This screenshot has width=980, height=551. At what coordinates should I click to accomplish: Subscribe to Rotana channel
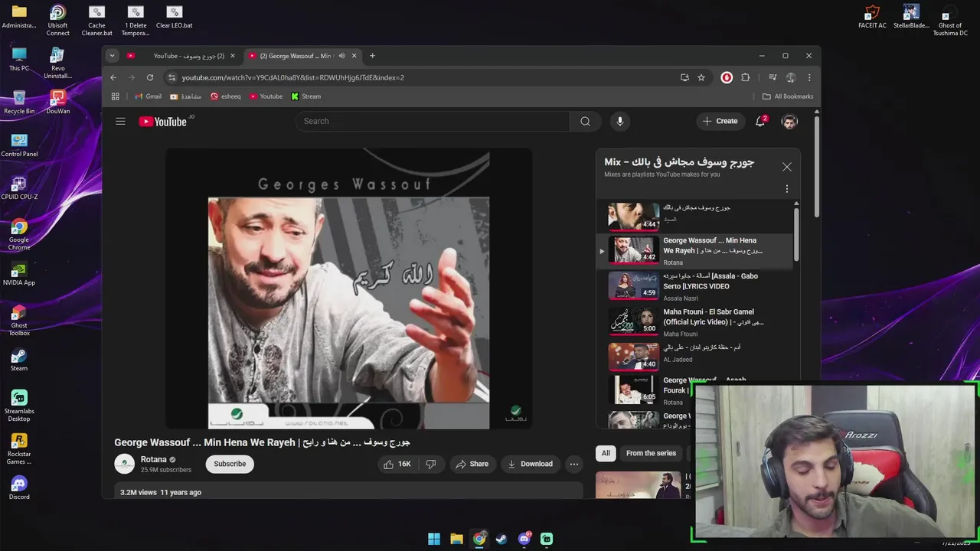click(x=230, y=464)
